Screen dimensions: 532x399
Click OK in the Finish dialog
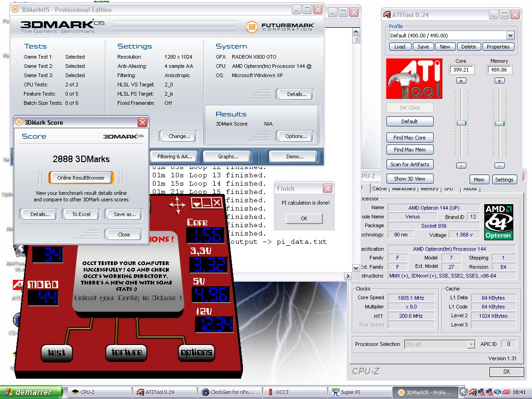[304, 218]
